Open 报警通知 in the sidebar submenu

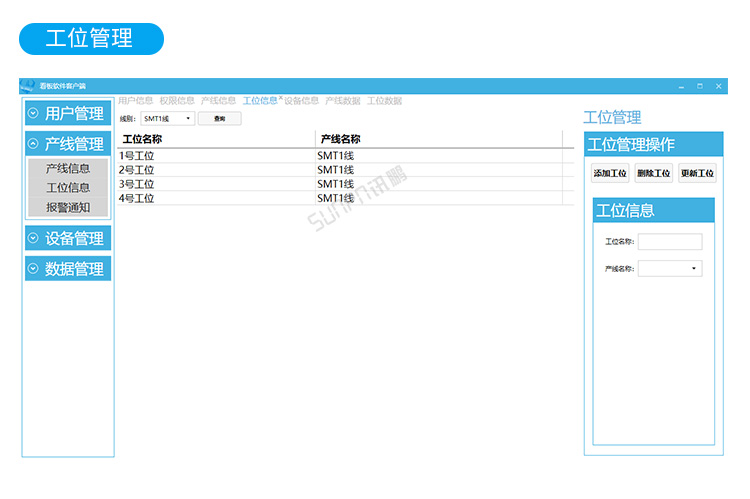(68, 208)
